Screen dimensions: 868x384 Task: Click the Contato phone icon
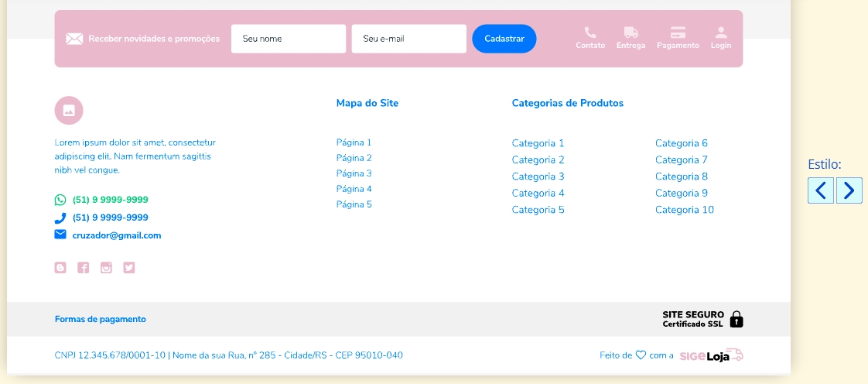click(590, 33)
